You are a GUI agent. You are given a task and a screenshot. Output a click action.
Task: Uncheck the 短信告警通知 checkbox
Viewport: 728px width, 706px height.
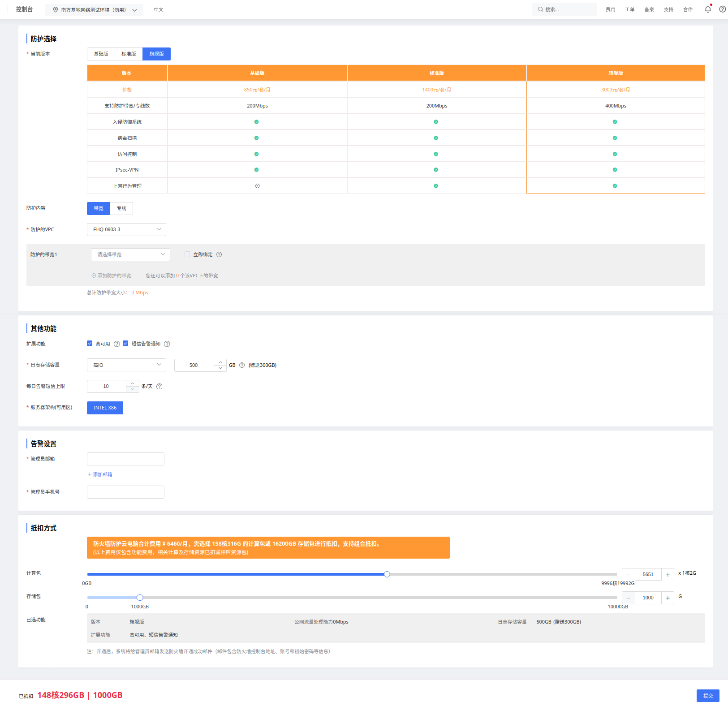pos(125,344)
